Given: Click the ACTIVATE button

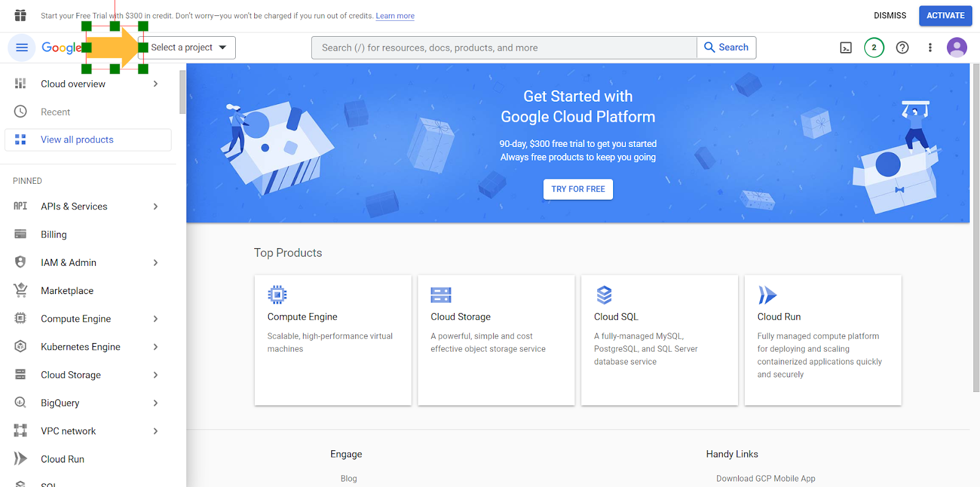Looking at the screenshot, I should (945, 16).
